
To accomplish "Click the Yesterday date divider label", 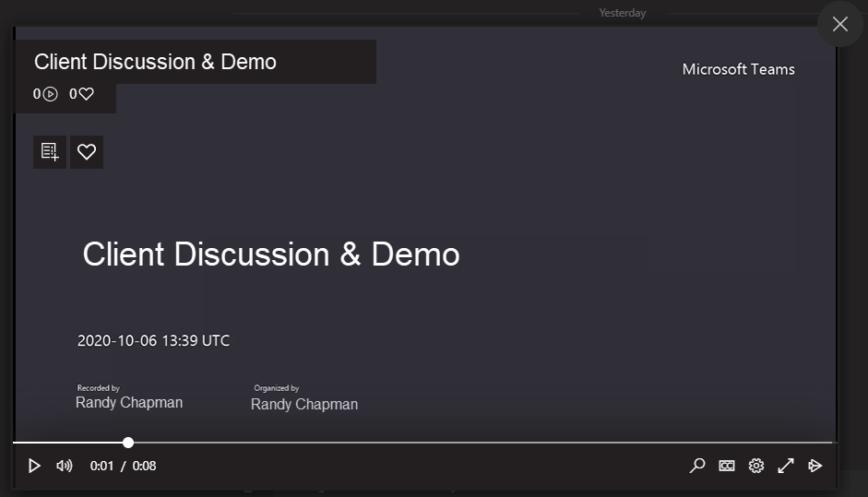I will [x=623, y=13].
